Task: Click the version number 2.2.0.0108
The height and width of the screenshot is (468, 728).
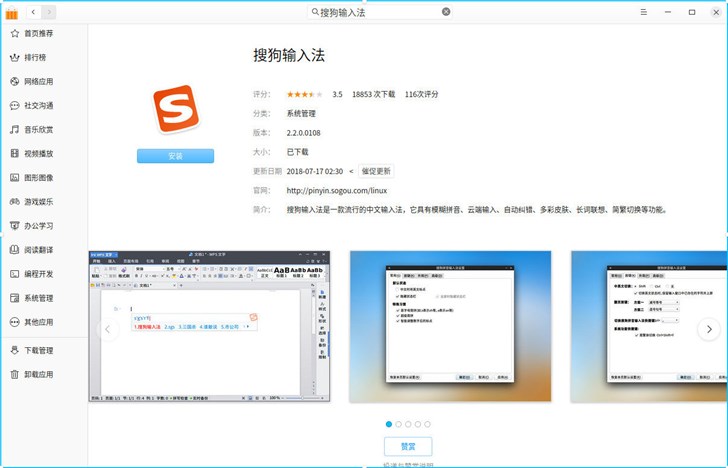Action: [x=303, y=133]
